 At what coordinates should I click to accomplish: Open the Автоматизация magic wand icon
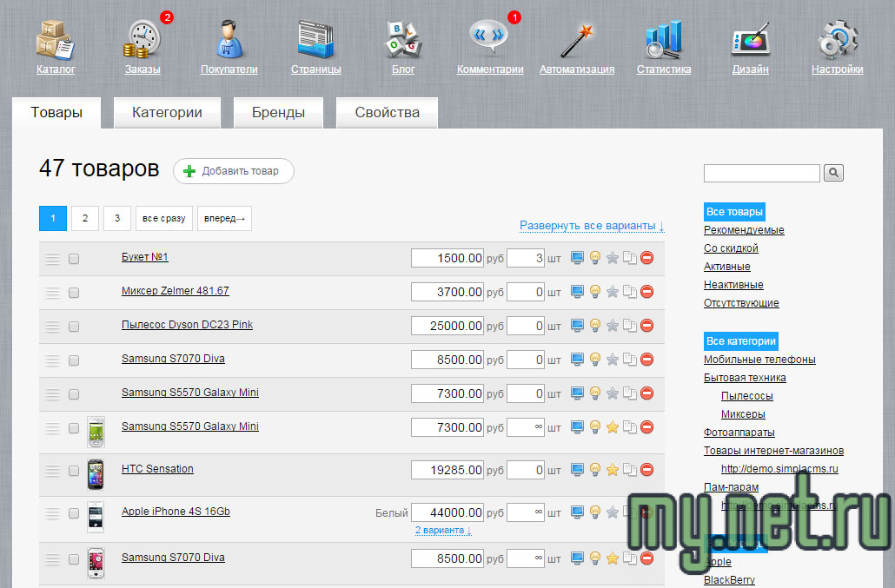pos(576,40)
